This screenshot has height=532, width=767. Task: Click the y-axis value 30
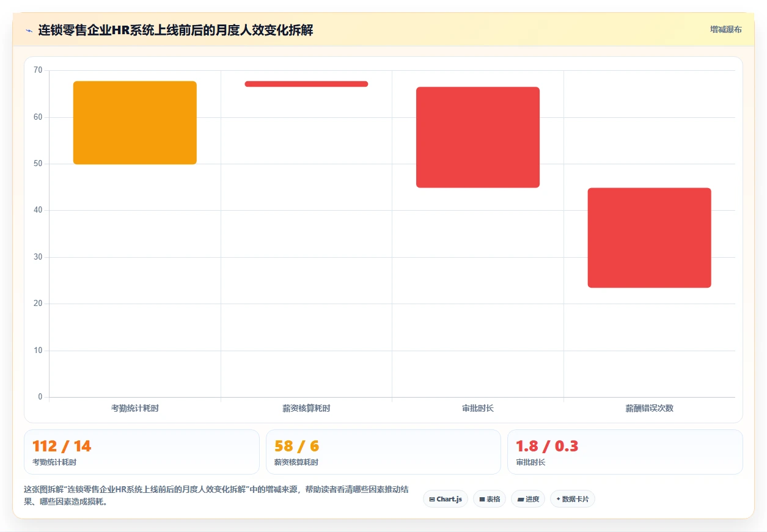(x=38, y=257)
